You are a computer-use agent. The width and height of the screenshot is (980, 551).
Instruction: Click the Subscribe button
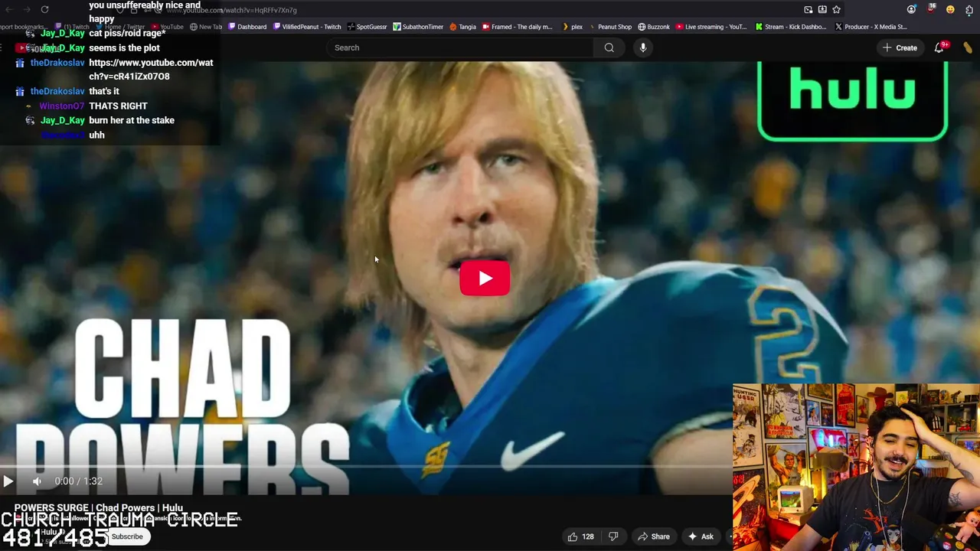click(x=127, y=536)
